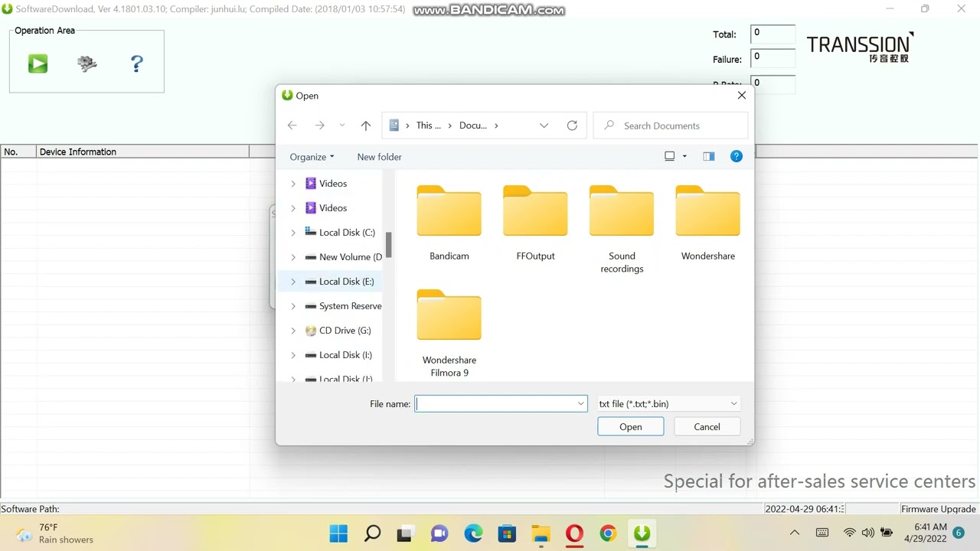
Task: Click the This ... breadcrumb segment
Action: click(429, 126)
